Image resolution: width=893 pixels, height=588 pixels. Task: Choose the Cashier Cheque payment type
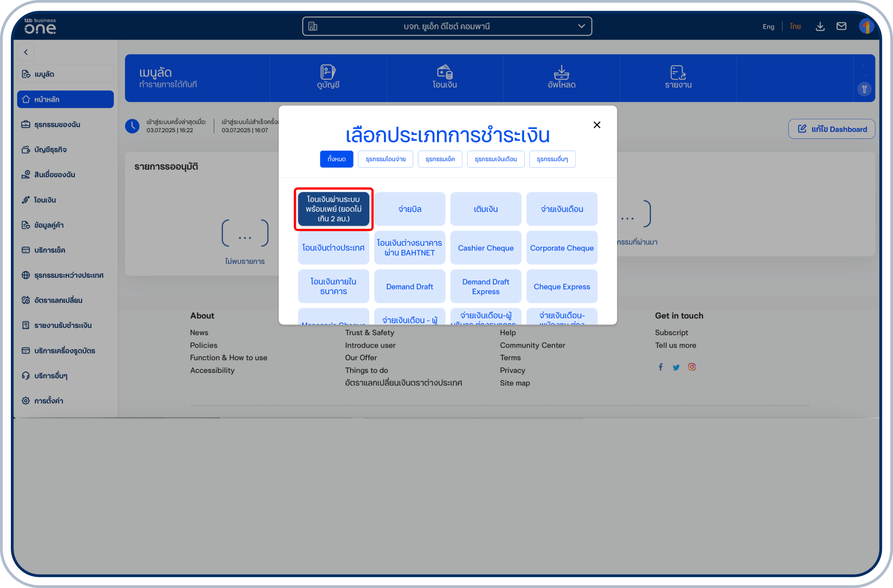pyautogui.click(x=485, y=248)
